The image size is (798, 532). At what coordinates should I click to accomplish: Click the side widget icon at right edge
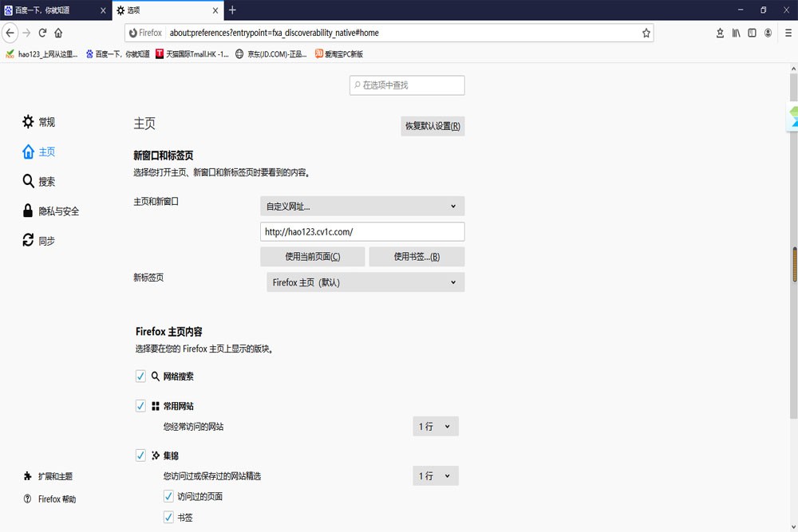793,116
